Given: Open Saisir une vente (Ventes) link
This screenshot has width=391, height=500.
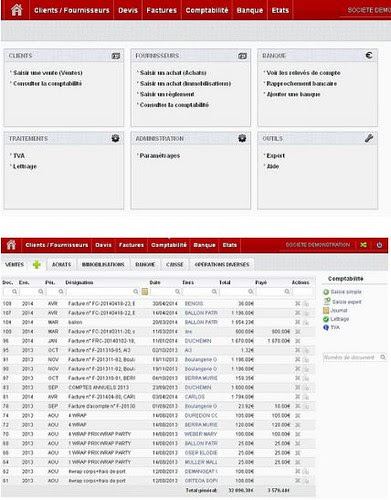Looking at the screenshot, I should 48,73.
